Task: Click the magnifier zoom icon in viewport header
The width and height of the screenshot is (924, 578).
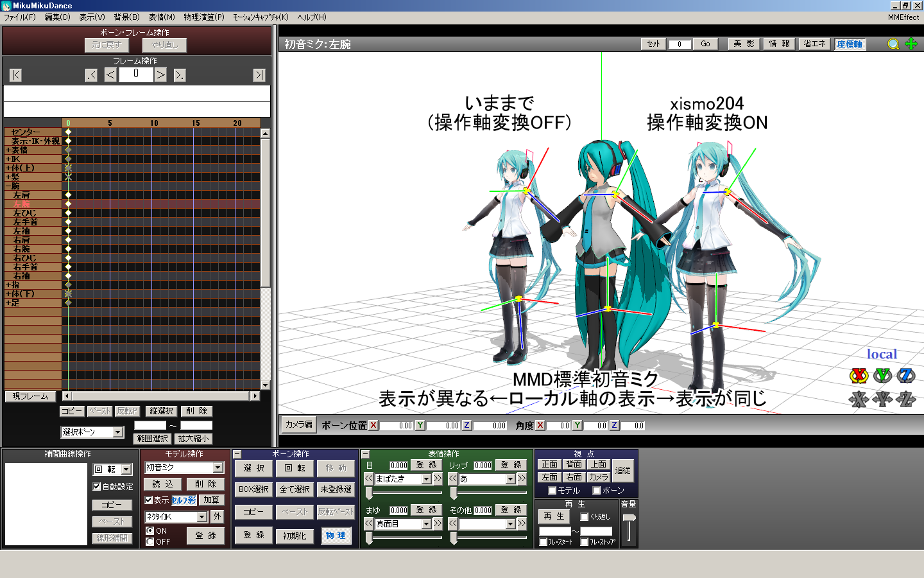Action: pyautogui.click(x=893, y=44)
